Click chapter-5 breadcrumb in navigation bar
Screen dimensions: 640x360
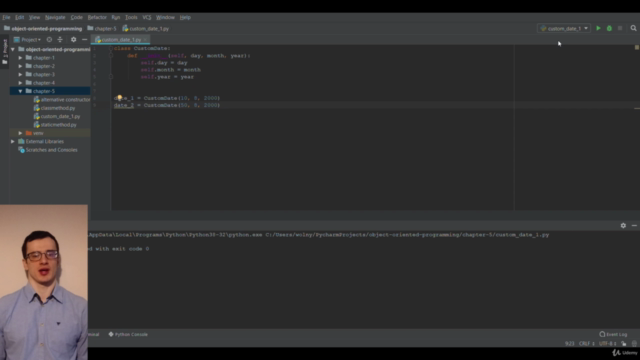(102, 29)
